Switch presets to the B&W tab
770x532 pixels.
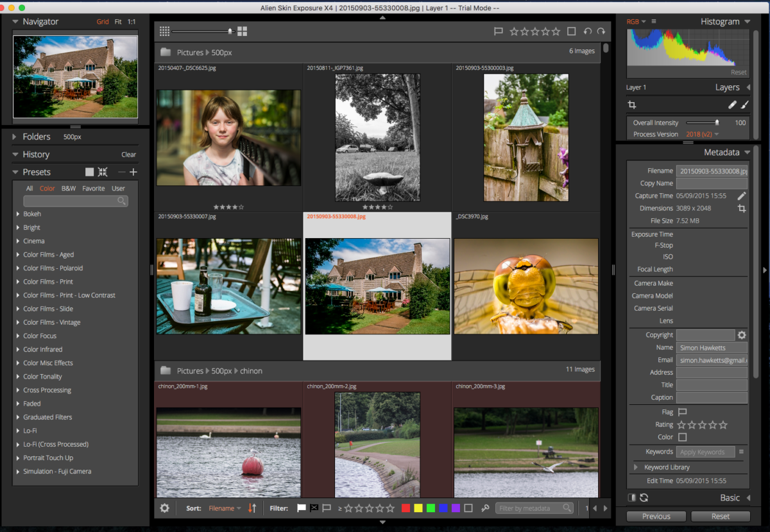[69, 189]
